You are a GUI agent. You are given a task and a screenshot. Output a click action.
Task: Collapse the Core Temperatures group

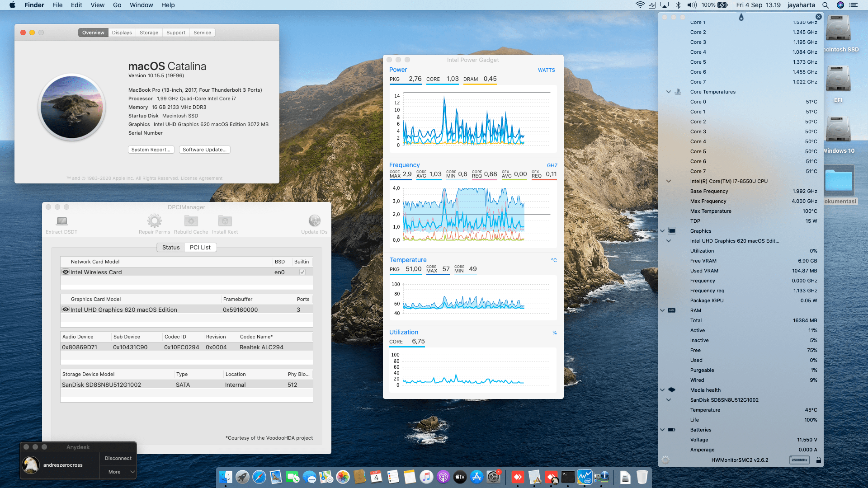tap(669, 92)
